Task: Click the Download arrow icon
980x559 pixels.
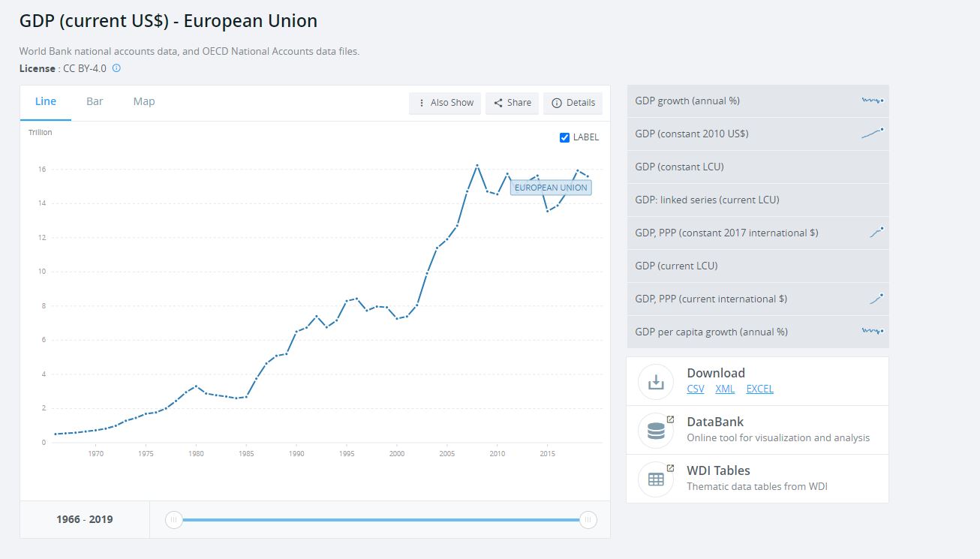Action: [656, 381]
